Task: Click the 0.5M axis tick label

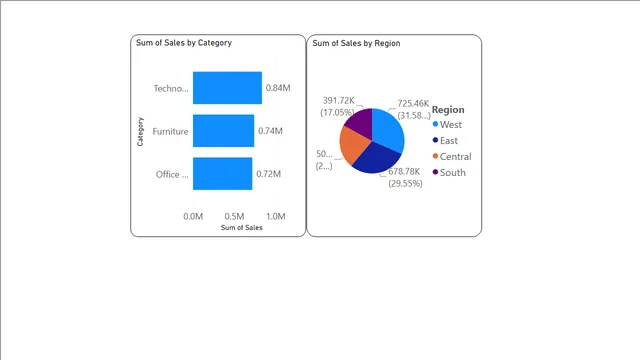Action: (x=234, y=216)
